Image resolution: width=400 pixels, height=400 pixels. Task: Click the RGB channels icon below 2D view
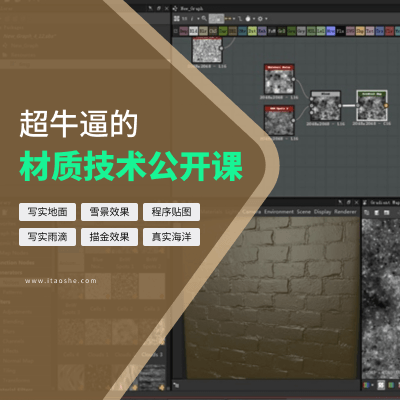(367, 385)
